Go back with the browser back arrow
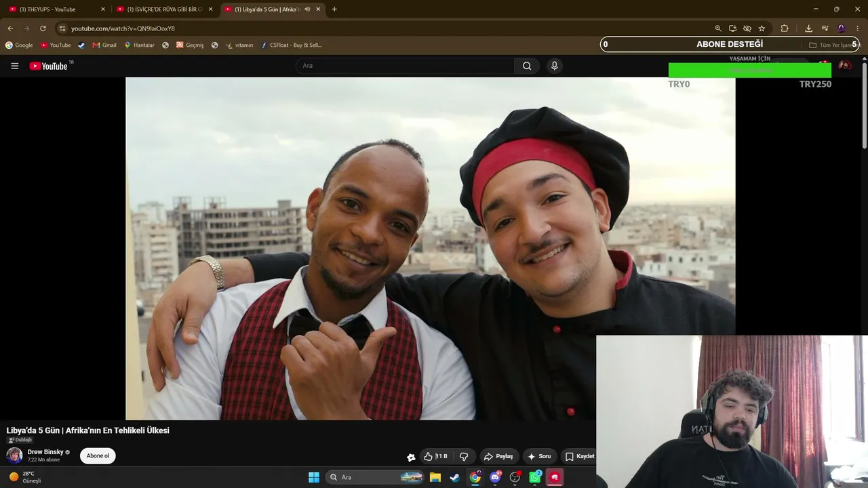Viewport: 868px width, 488px height. (10, 28)
